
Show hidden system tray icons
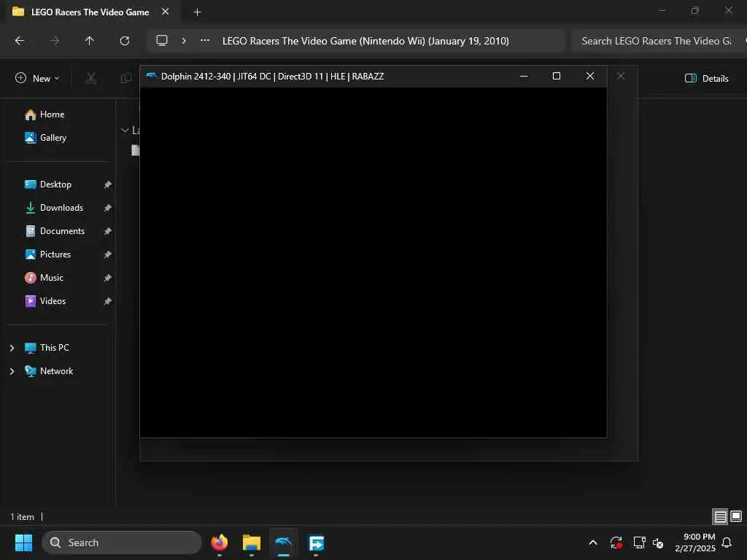[593, 542]
